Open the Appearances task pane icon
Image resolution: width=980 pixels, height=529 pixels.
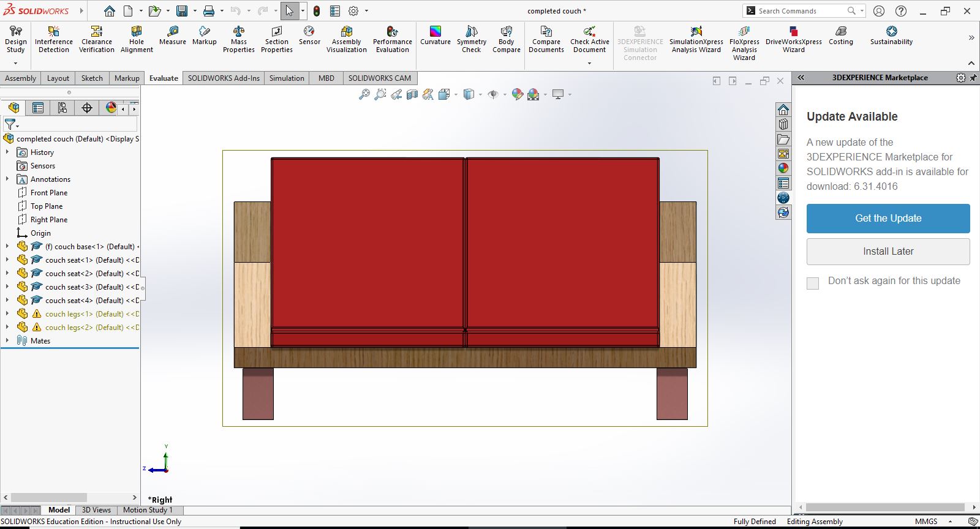[783, 168]
